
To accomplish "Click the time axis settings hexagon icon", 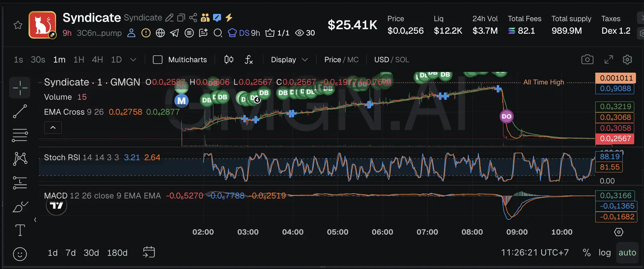I will 619,232.
